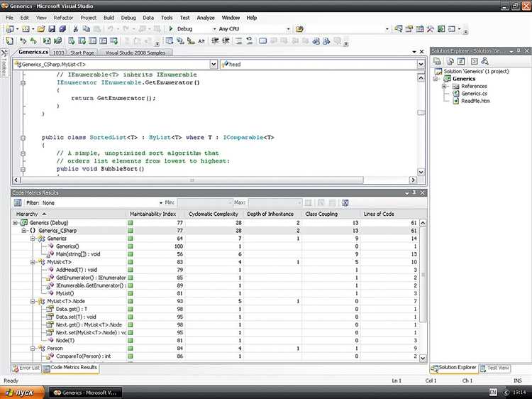Expand References node in Solution Explorer
Screen dimensions: 532x399
[444, 86]
